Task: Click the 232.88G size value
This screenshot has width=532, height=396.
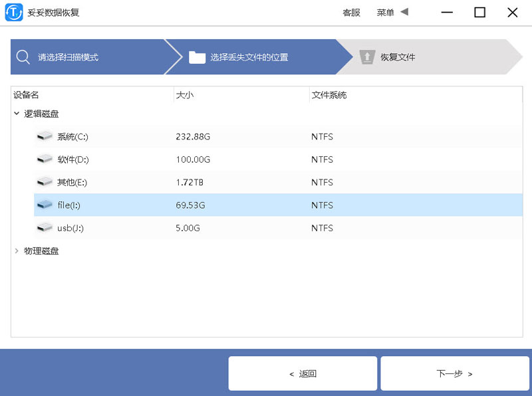Action: [193, 136]
